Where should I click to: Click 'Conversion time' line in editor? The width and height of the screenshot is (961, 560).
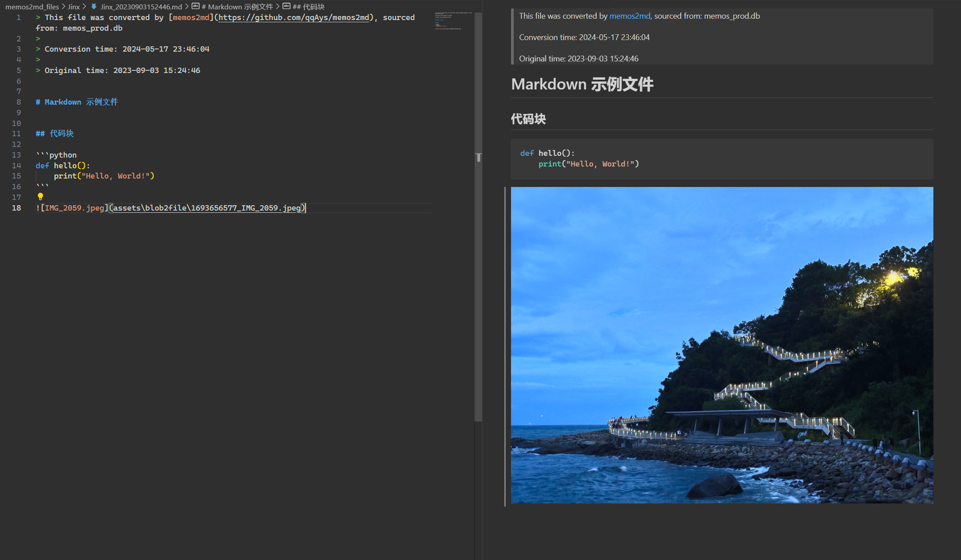(123, 49)
